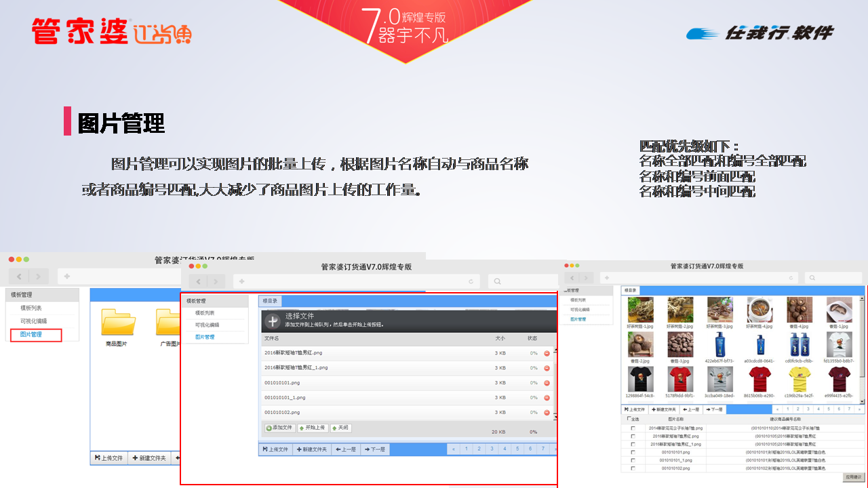Click search field in middle window
This screenshot has height=488, width=868.
[x=521, y=281]
